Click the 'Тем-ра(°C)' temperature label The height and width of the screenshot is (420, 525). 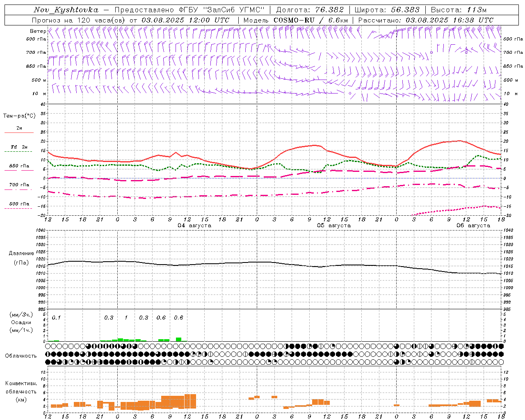click(19, 116)
